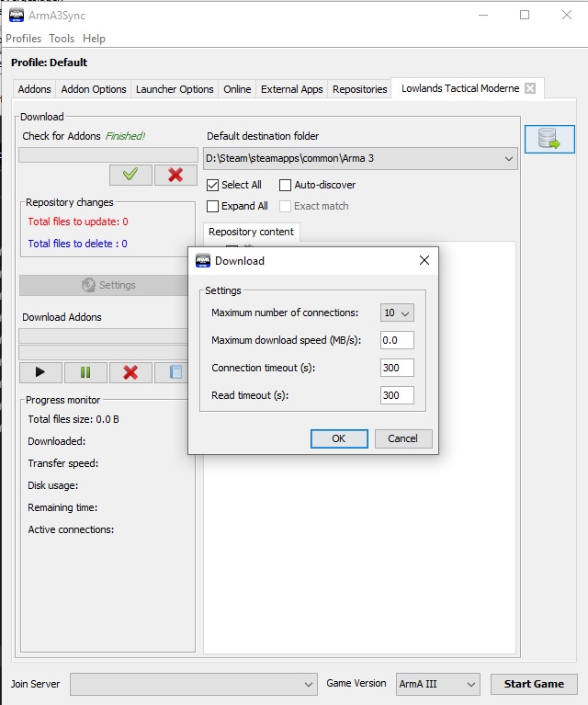Click the red X cancel check button
The image size is (588, 705).
click(x=175, y=175)
